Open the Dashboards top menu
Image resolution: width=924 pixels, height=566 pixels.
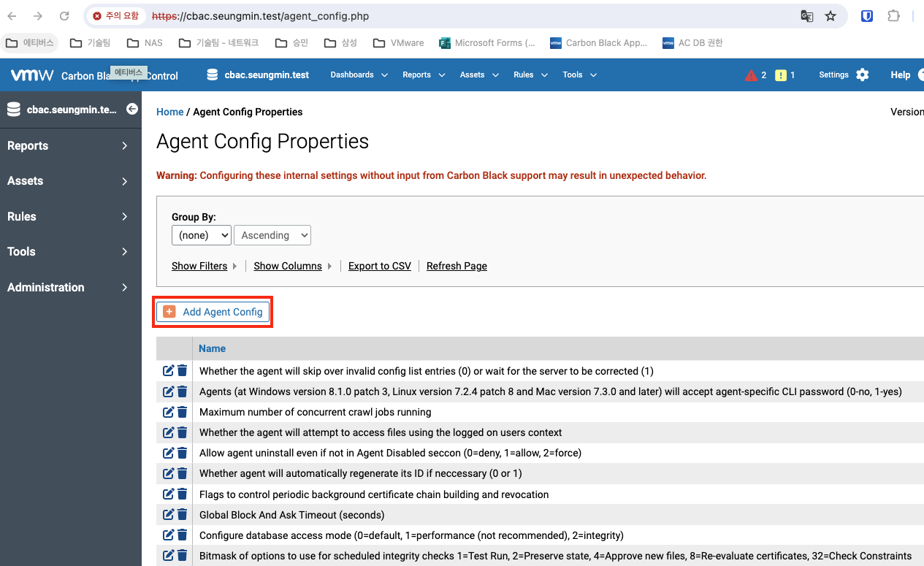[x=359, y=74]
